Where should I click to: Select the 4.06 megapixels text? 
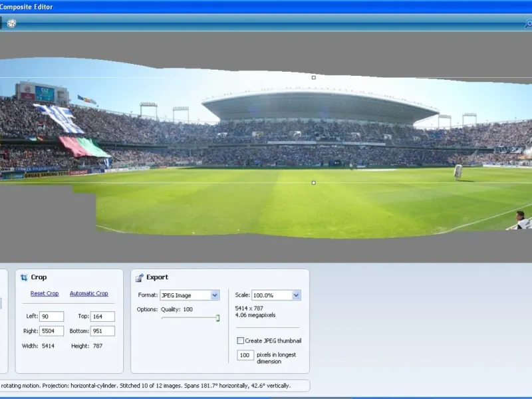[x=255, y=315]
